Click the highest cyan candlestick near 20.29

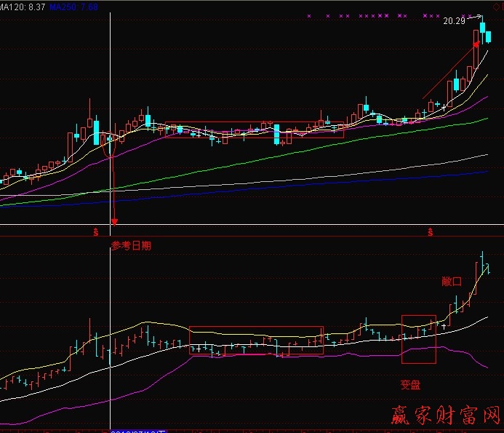pyautogui.click(x=481, y=29)
